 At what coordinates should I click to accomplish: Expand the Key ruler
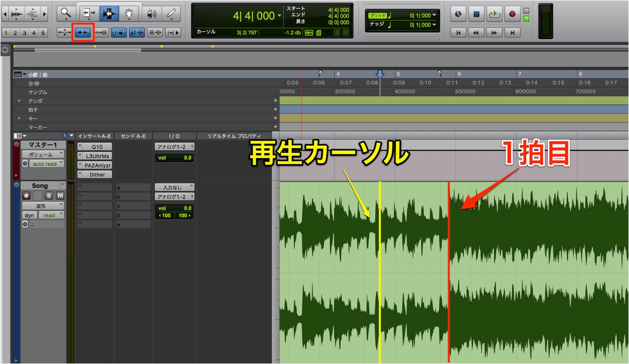coord(20,119)
